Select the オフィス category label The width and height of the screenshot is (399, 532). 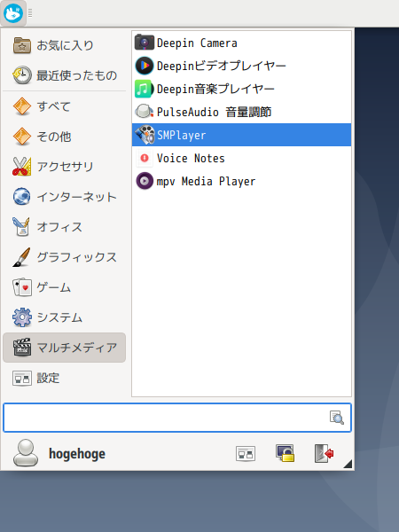click(x=59, y=227)
